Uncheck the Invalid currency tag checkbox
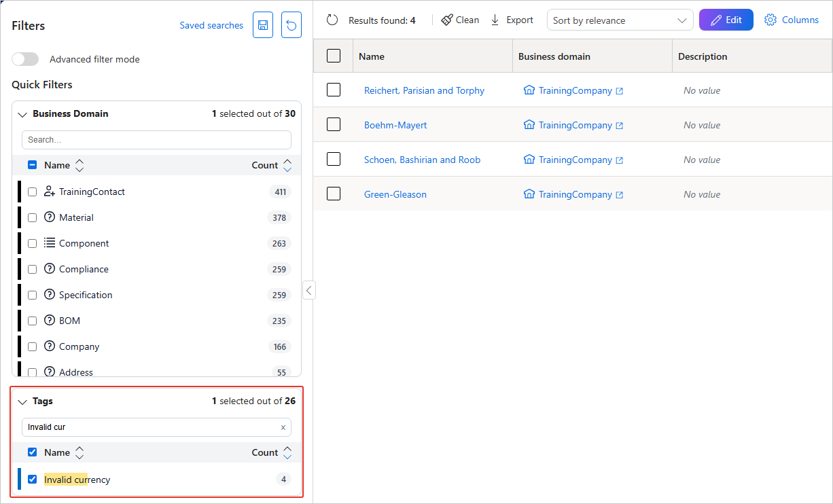 coord(32,480)
